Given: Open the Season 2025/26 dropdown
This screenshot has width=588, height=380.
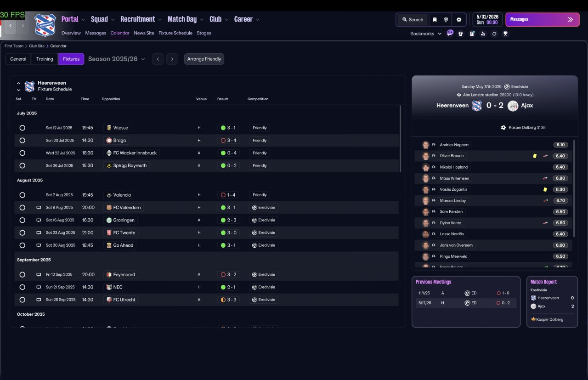Looking at the screenshot, I should (x=116, y=59).
